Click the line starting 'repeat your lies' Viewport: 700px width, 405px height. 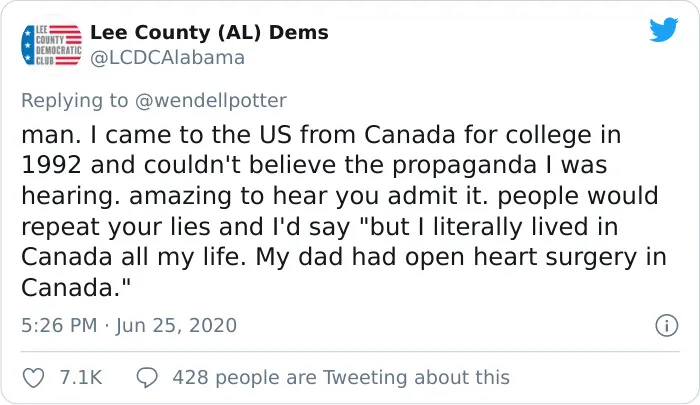tap(320, 226)
